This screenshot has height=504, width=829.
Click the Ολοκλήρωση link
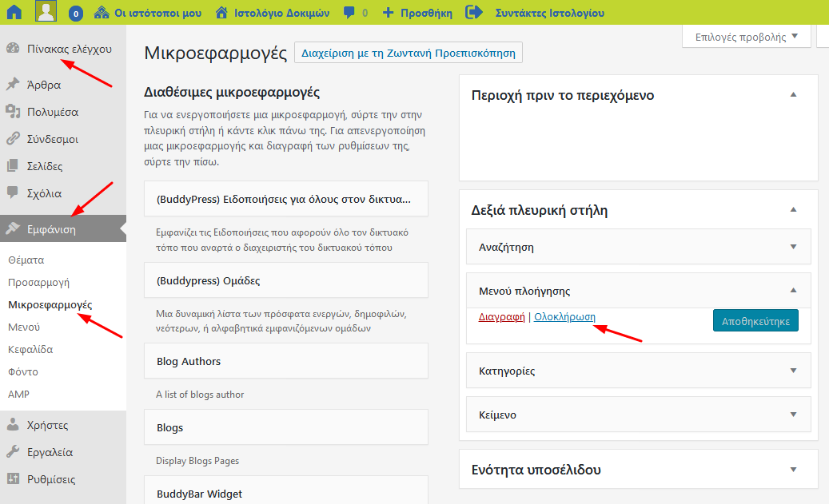pos(564,317)
